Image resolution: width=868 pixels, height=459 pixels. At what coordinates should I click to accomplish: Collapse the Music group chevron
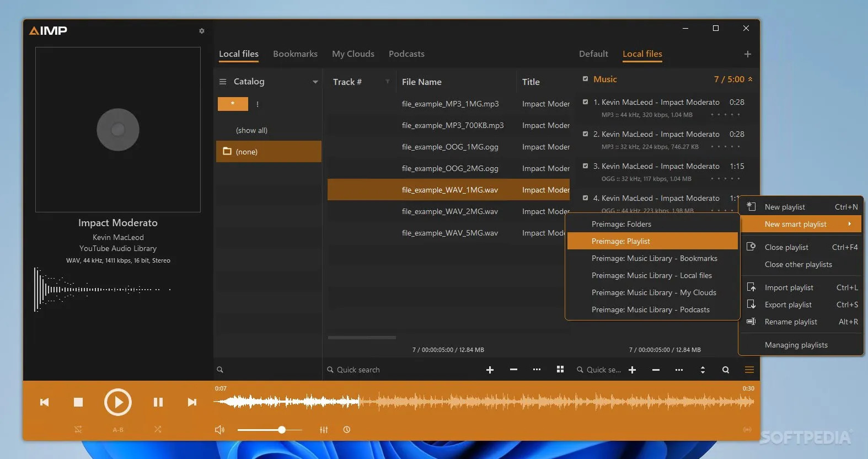(x=750, y=79)
